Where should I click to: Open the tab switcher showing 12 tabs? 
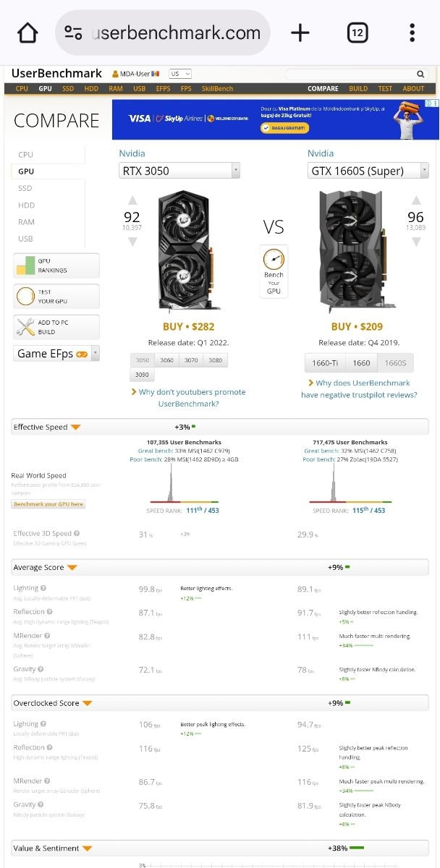click(x=357, y=33)
